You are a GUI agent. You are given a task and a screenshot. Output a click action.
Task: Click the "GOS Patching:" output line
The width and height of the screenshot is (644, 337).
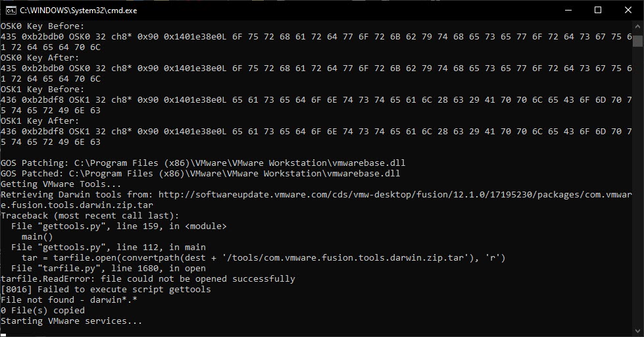coord(200,163)
